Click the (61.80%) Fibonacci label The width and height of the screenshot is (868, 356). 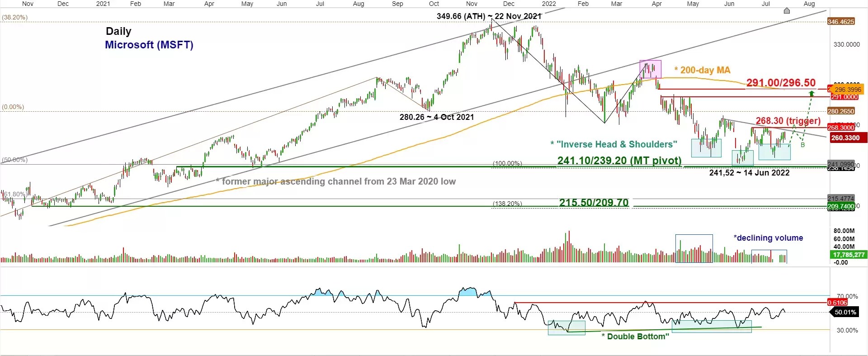14,194
